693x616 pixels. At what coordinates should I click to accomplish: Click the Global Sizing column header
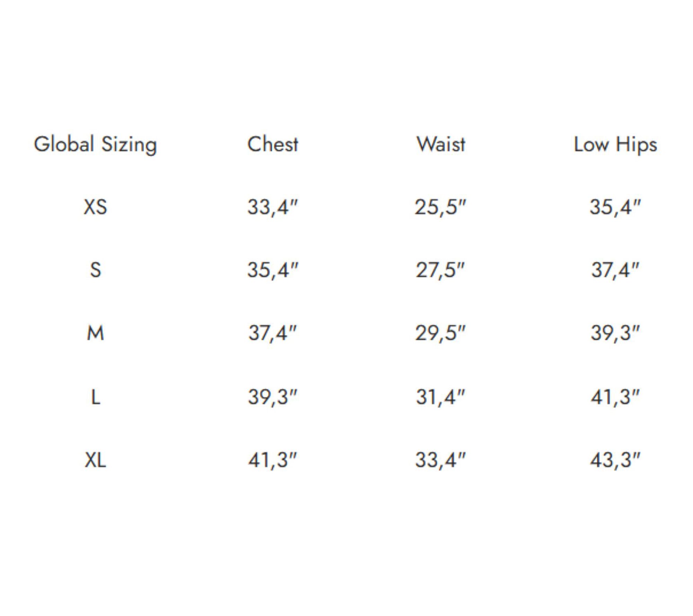point(95,144)
